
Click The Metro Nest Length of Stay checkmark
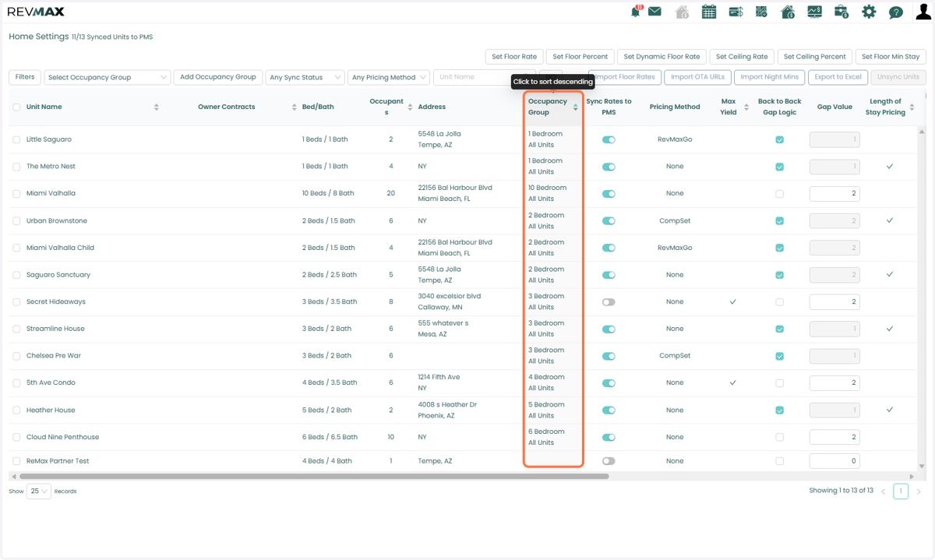[890, 167]
